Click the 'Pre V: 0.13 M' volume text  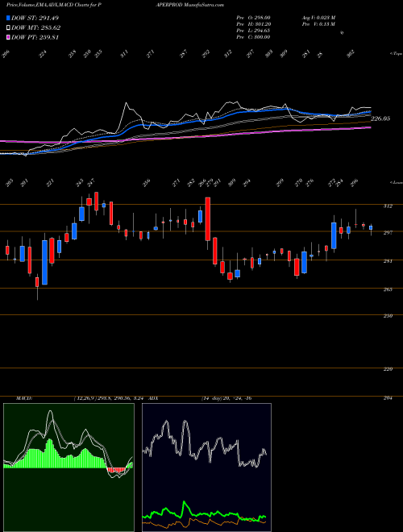(x=318, y=24)
